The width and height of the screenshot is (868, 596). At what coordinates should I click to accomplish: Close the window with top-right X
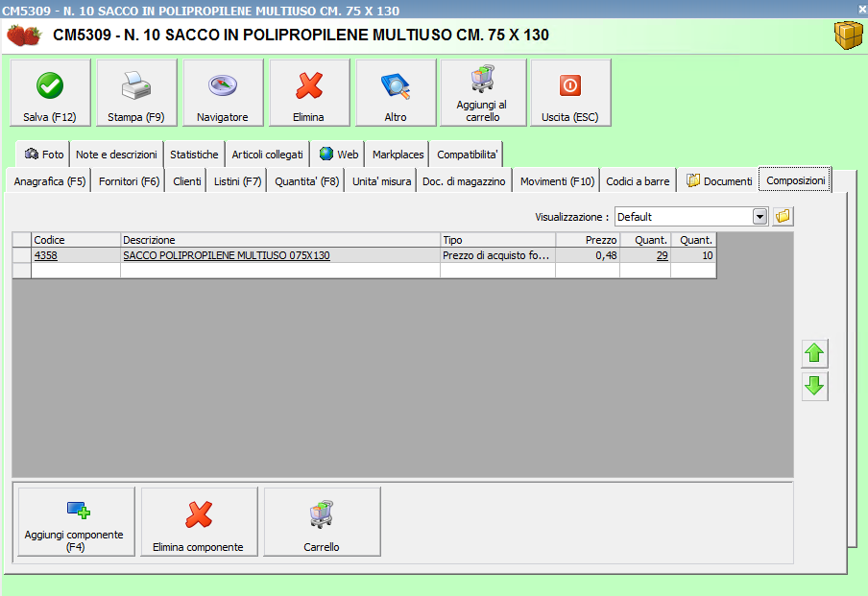pyautogui.click(x=862, y=10)
